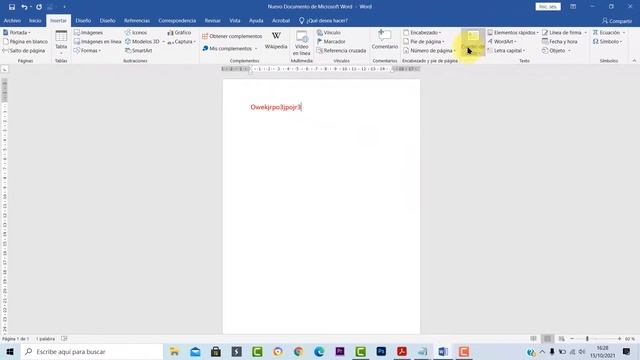Open the Tabla dropdown
640x360 pixels.
click(x=61, y=42)
